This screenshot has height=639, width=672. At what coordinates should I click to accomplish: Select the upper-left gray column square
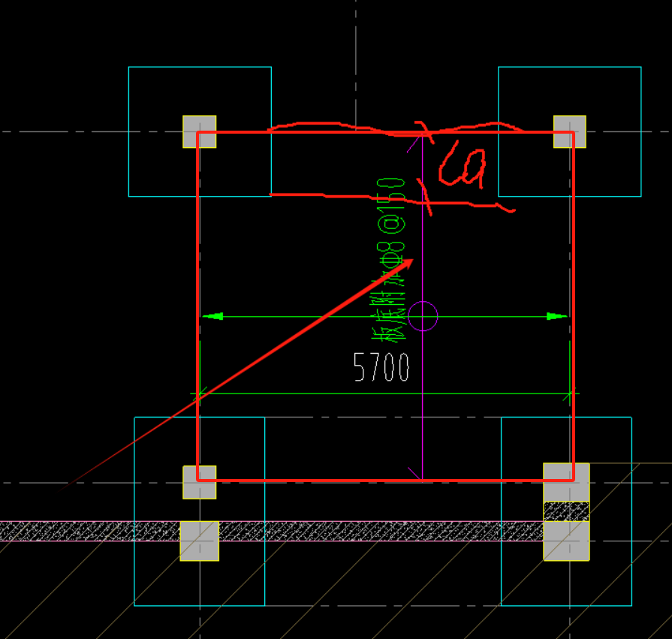pyautogui.click(x=199, y=131)
